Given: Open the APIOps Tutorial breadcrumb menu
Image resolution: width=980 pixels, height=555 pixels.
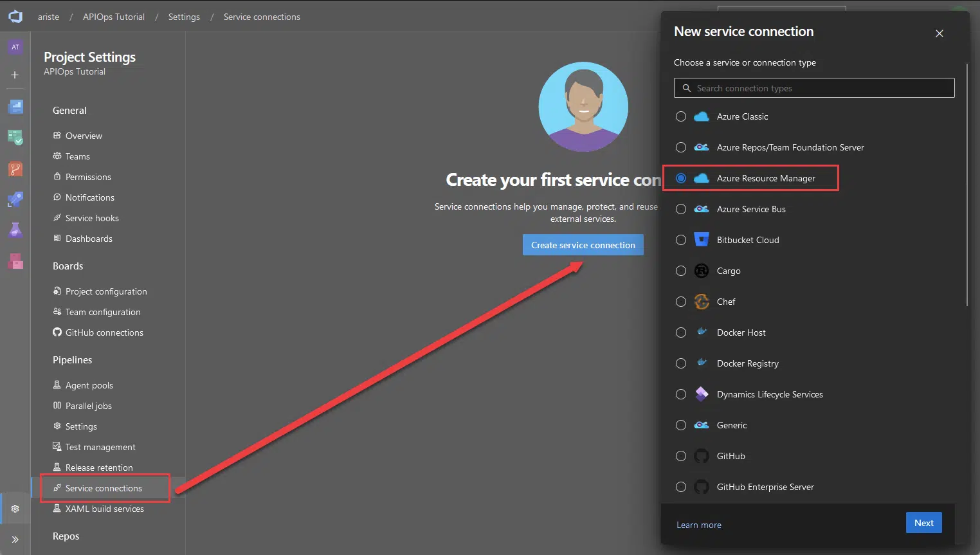Looking at the screenshot, I should (x=113, y=17).
